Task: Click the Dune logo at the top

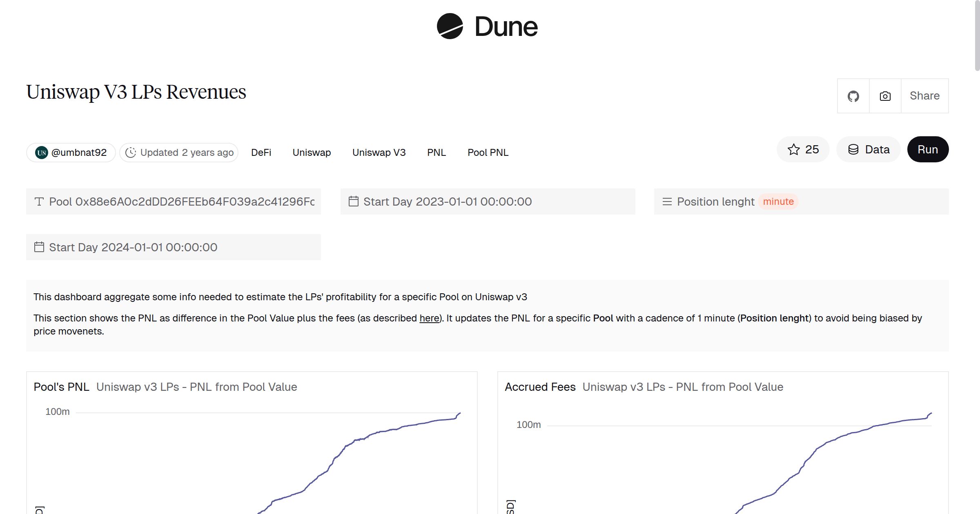Action: 487,27
